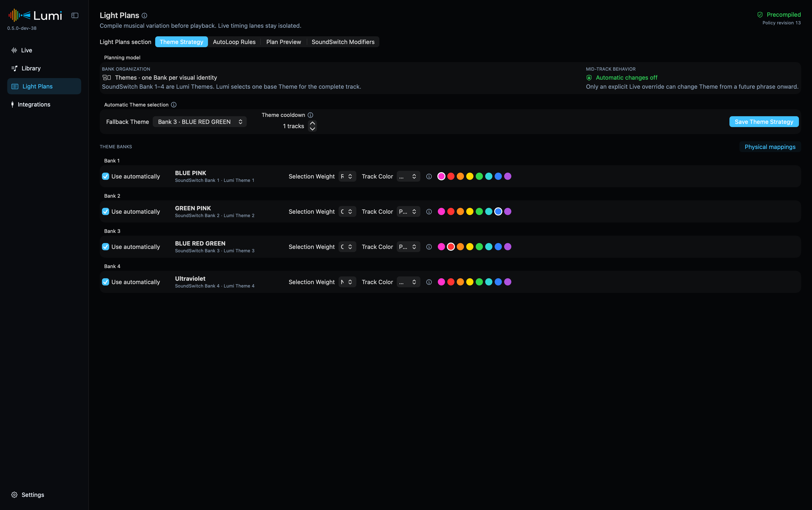The image size is (812, 510).
Task: Open Selection Weight dropdown for GREEN PINK
Action: coord(347,211)
